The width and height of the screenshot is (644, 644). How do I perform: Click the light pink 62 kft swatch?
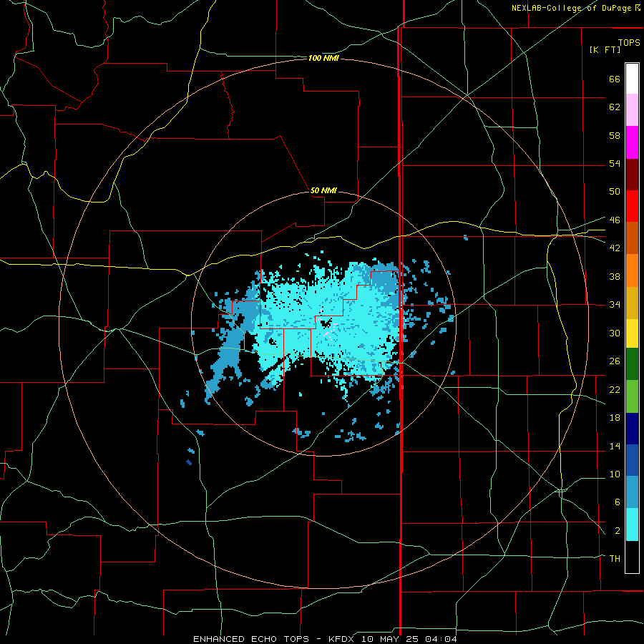632,110
